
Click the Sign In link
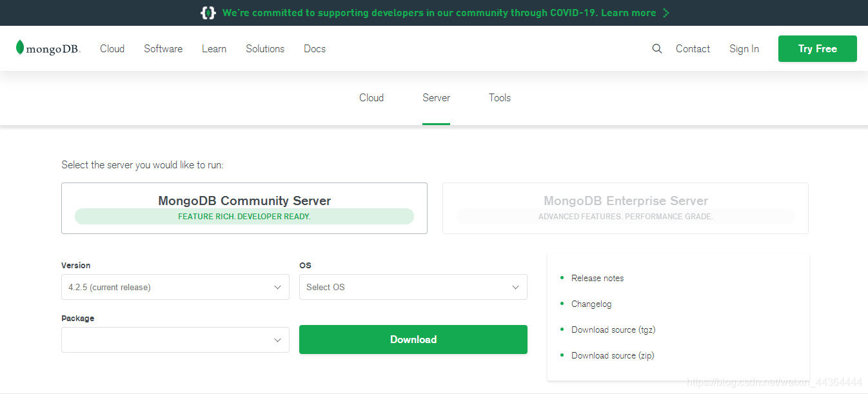(x=744, y=48)
